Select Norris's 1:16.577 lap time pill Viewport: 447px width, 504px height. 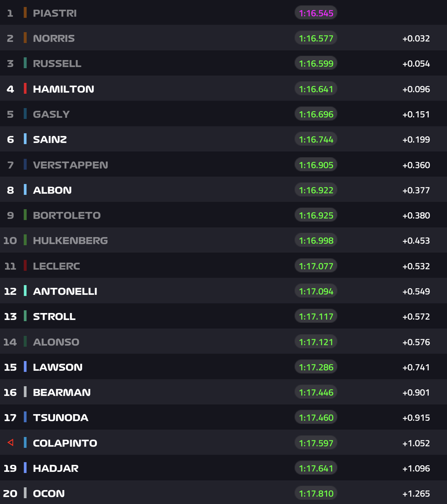click(316, 38)
